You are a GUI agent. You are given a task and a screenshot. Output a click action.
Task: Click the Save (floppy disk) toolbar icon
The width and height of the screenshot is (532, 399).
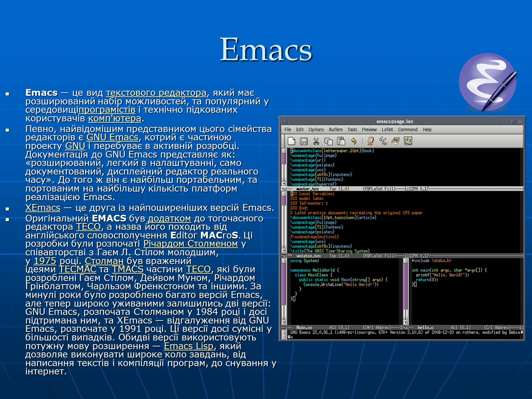304,141
